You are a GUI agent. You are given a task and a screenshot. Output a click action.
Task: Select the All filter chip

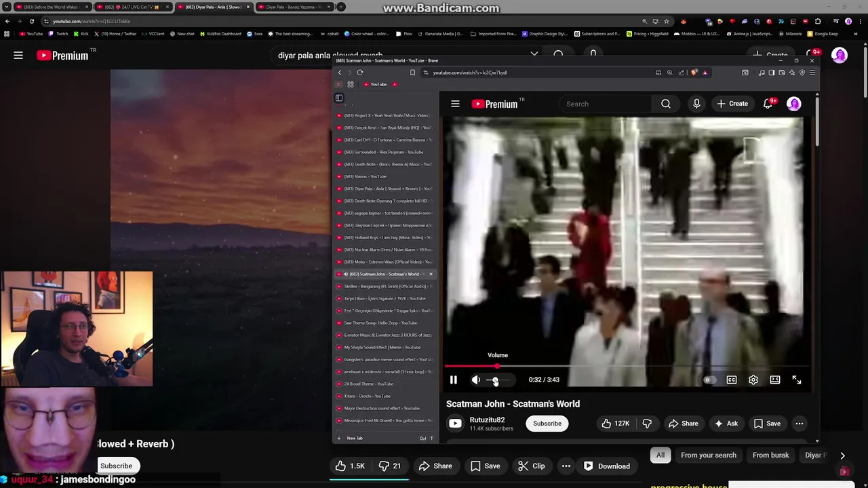(x=660, y=455)
